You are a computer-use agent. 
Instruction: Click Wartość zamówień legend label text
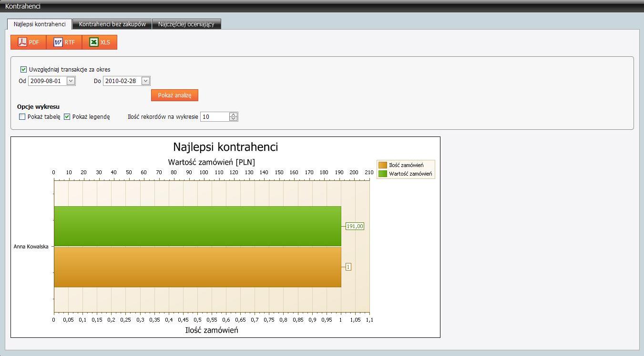tap(410, 174)
